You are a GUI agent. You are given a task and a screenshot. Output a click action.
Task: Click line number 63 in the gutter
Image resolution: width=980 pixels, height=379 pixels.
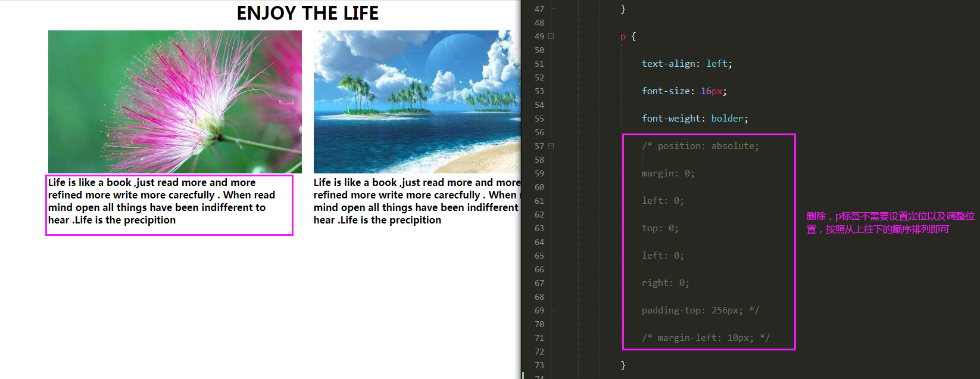point(539,228)
